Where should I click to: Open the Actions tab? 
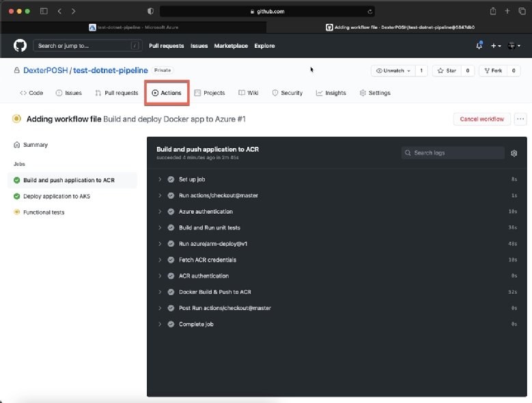pyautogui.click(x=167, y=93)
